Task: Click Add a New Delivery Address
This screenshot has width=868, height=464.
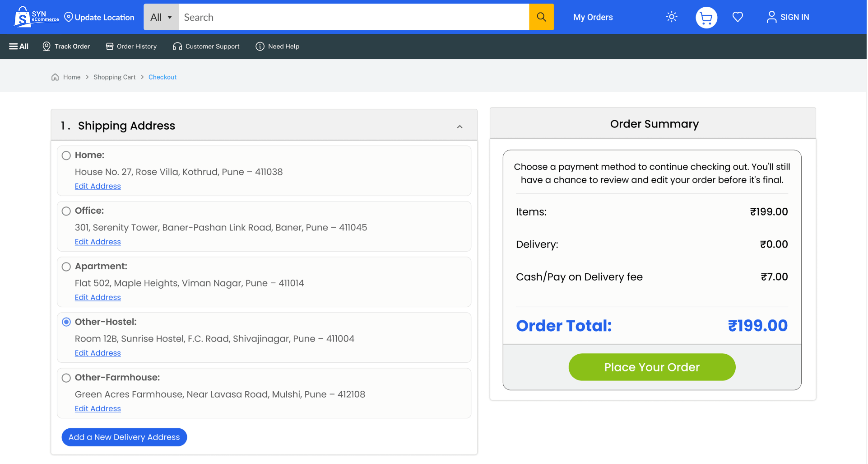Action: click(x=124, y=437)
